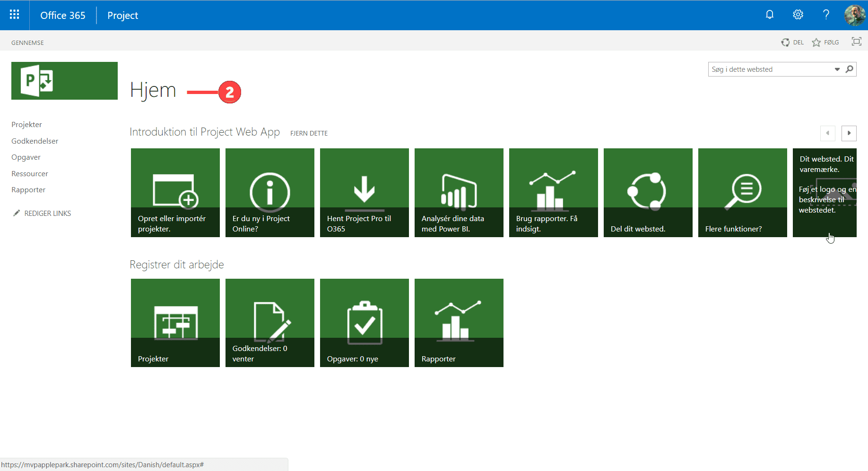Image resolution: width=868 pixels, height=471 pixels.
Task: Click Office 365 in the header
Action: 63,15
